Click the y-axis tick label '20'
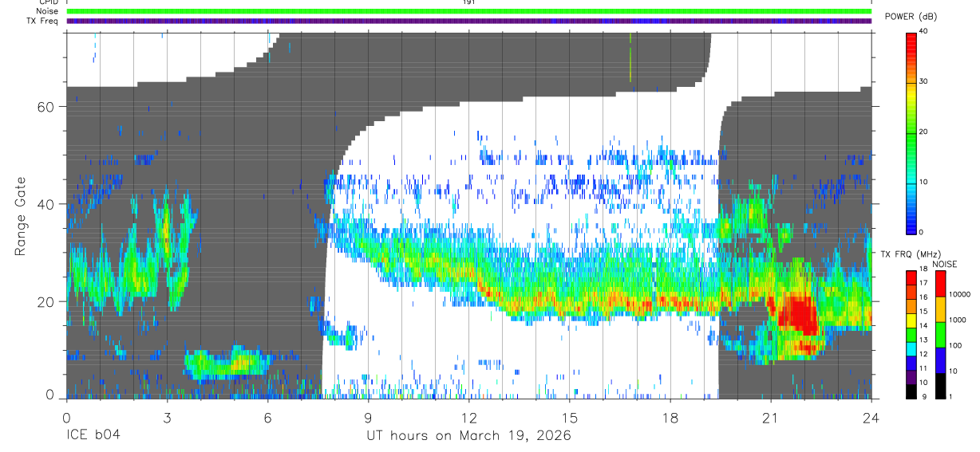The width and height of the screenshot is (980, 452). 45,302
